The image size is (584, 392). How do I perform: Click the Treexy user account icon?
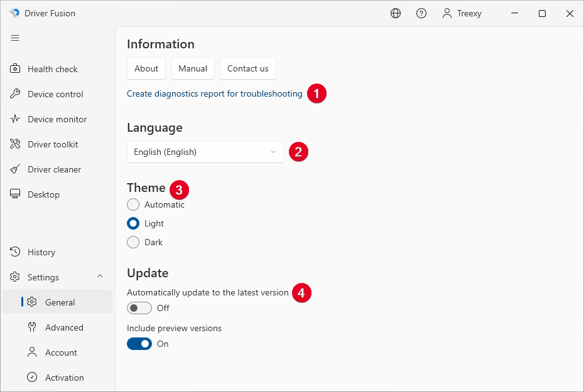point(447,13)
